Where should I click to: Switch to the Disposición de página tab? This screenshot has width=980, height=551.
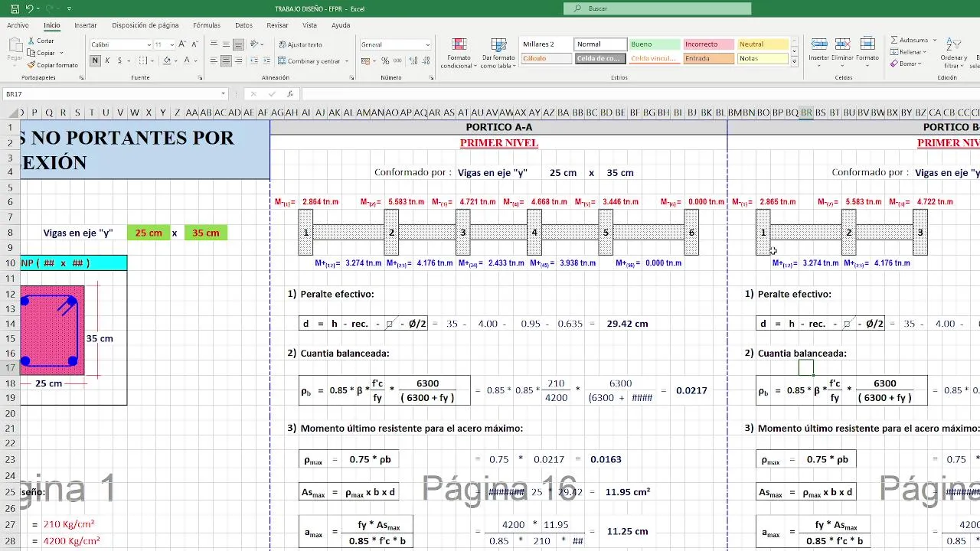click(145, 25)
